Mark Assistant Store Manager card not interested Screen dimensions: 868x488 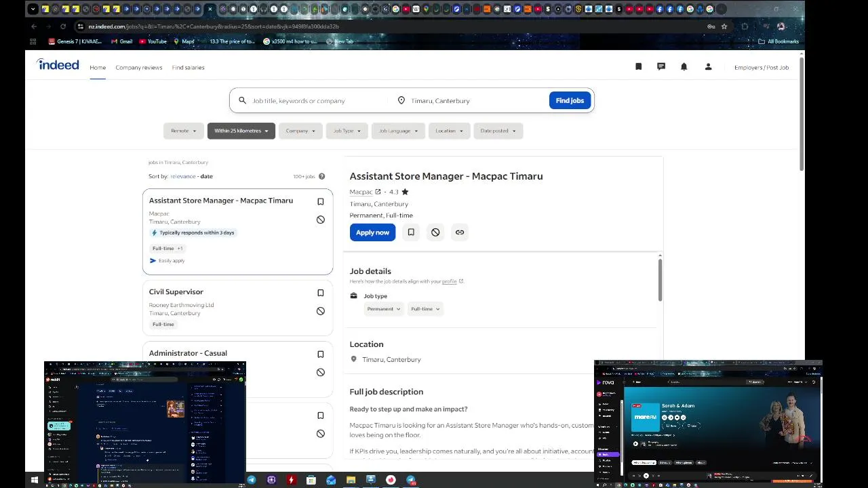[321, 220]
